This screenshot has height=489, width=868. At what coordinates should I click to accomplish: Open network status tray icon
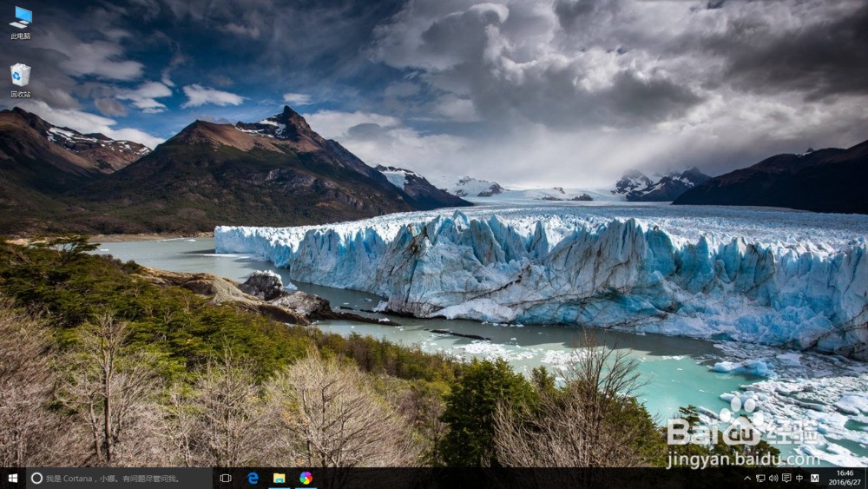click(x=760, y=478)
